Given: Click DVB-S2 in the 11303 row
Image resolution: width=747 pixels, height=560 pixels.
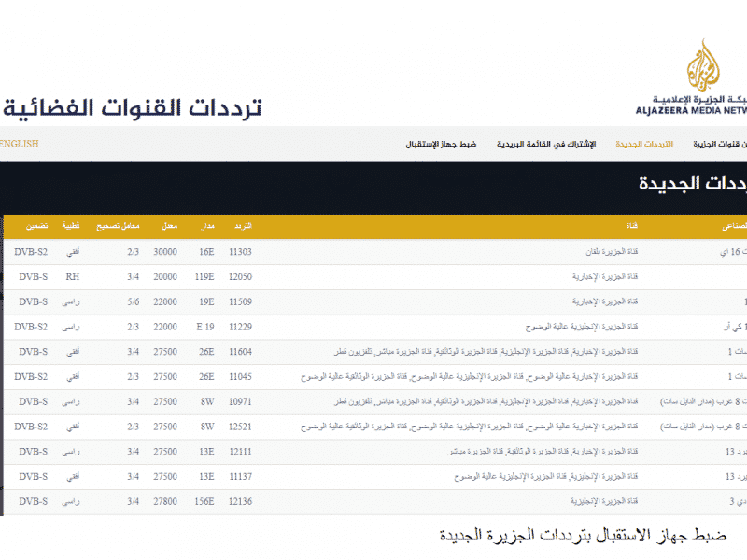Looking at the screenshot, I should pos(31,252).
